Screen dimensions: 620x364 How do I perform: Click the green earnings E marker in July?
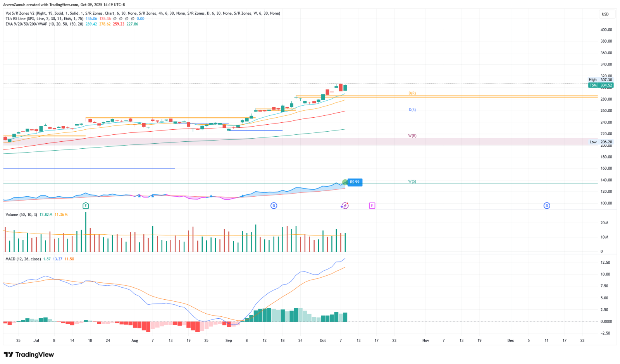[86, 206]
